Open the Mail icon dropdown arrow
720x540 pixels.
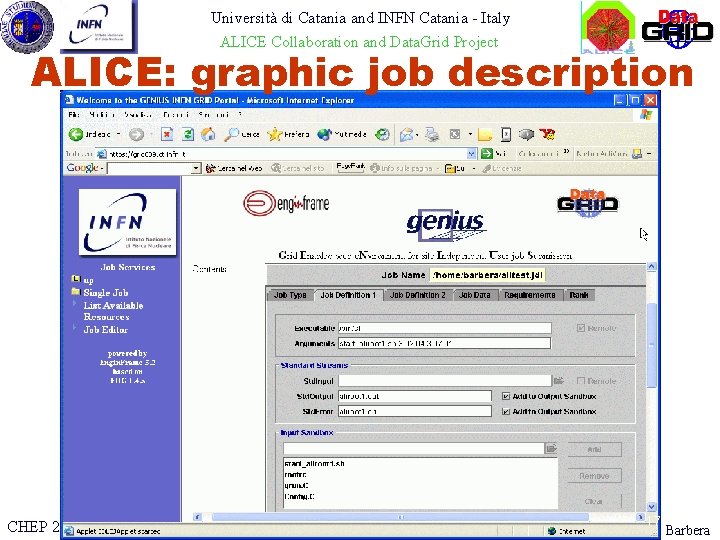tap(417, 135)
